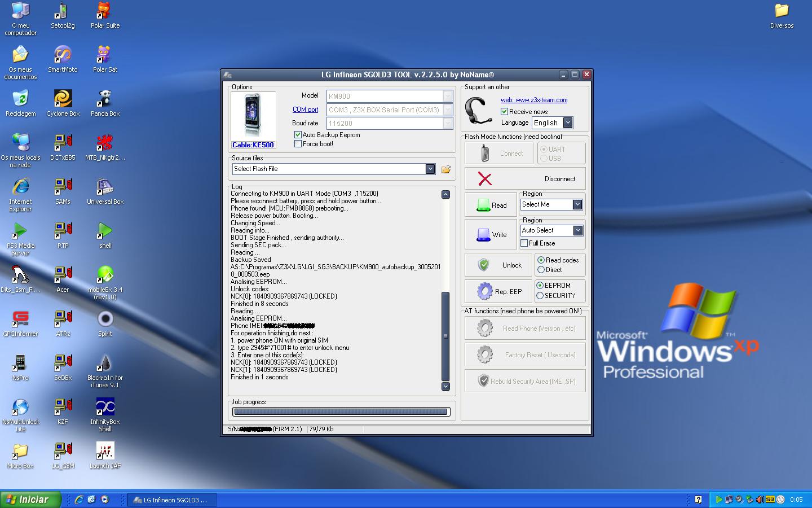The height and width of the screenshot is (508, 812).
Task: Open Diversos folder on desktop
Action: 782,15
